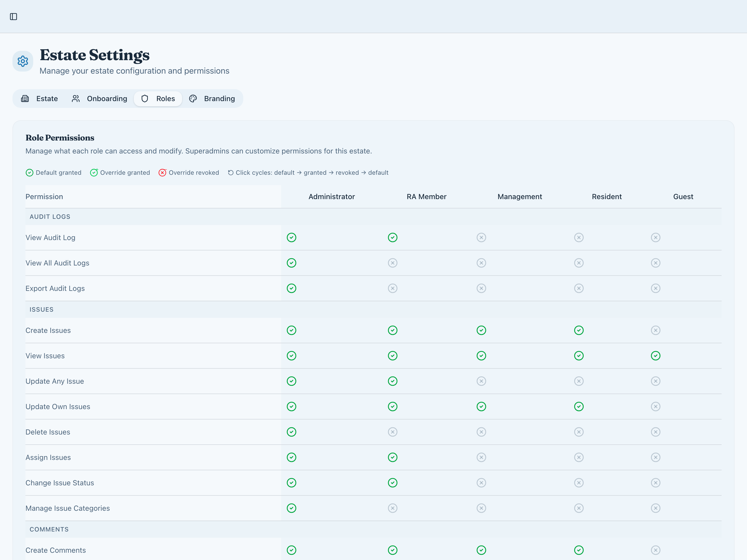The width and height of the screenshot is (747, 560).
Task: Click the Management column header
Action: pyautogui.click(x=519, y=197)
